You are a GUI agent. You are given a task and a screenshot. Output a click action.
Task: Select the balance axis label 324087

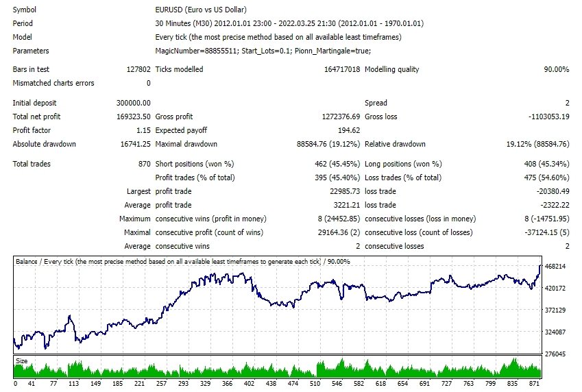pyautogui.click(x=555, y=332)
